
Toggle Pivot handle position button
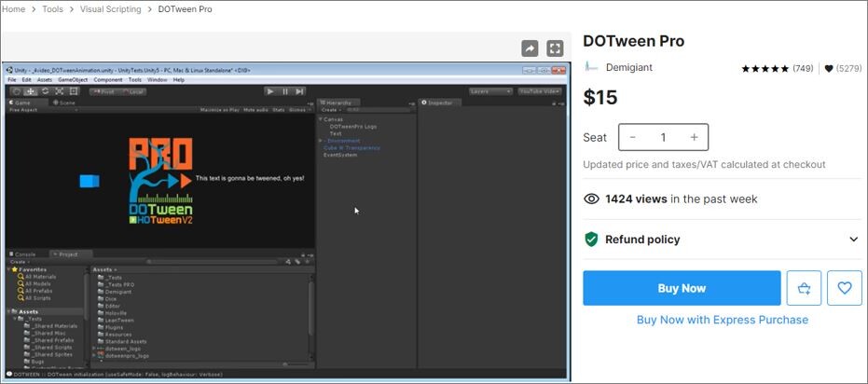(103, 92)
